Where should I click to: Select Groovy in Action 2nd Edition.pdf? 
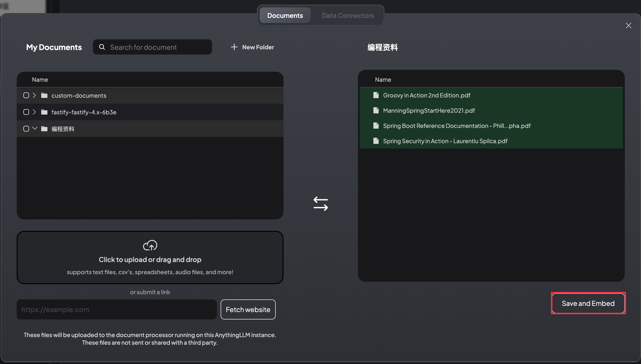click(427, 95)
